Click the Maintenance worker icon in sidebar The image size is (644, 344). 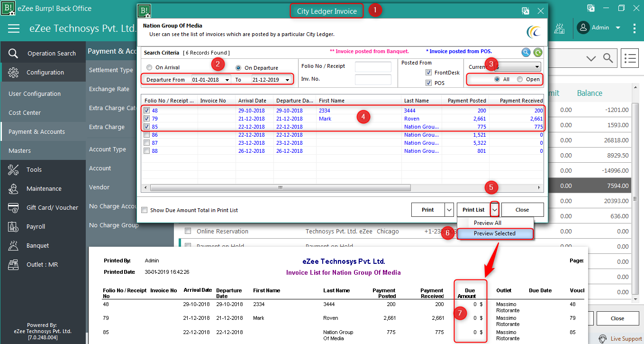point(13,188)
